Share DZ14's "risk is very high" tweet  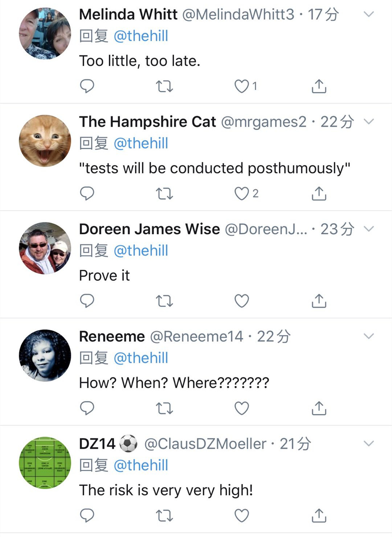(319, 515)
